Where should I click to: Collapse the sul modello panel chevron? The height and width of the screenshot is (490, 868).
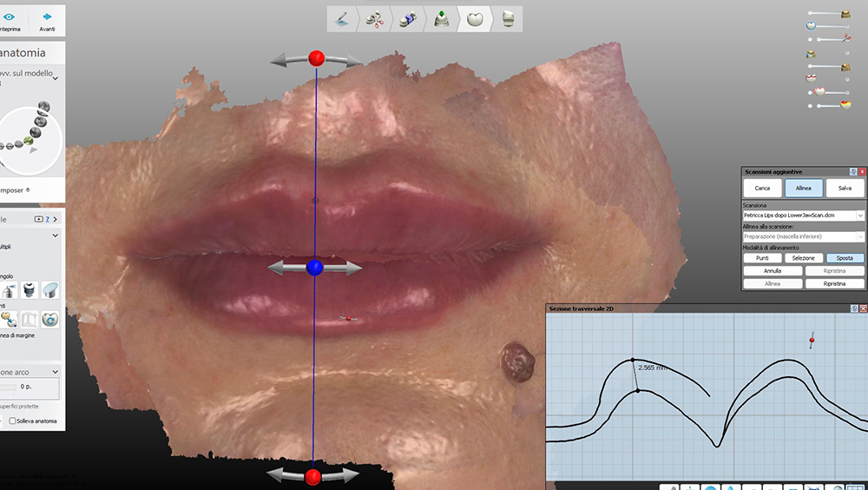[x=56, y=78]
